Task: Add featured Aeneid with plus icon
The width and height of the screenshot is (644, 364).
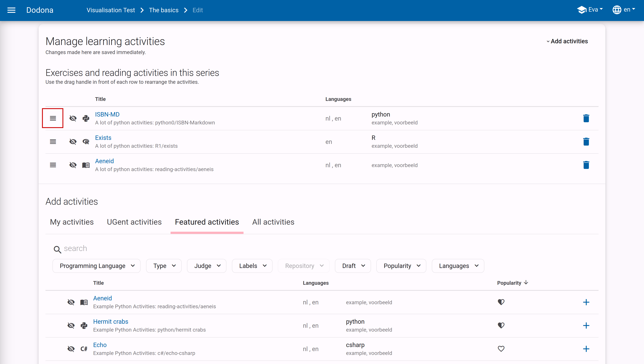Action: pos(586,302)
